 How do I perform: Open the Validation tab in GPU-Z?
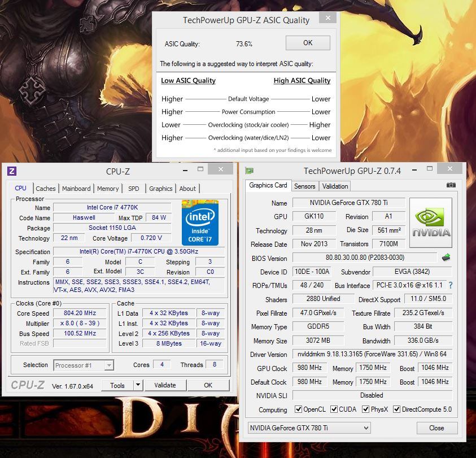click(x=335, y=186)
